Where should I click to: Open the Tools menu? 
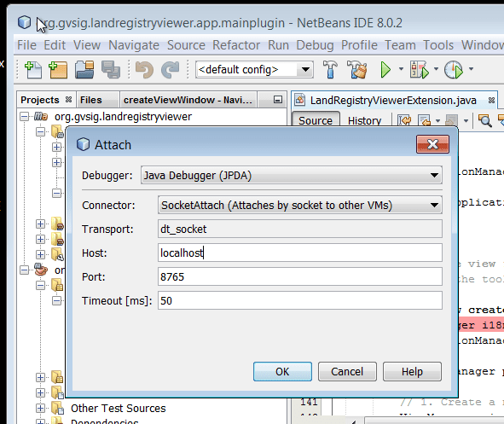coord(438,45)
